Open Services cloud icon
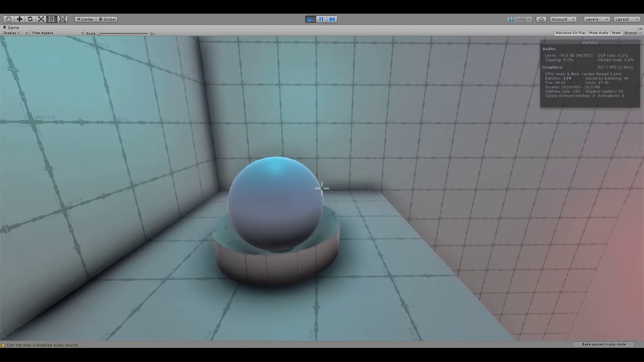 (x=541, y=19)
